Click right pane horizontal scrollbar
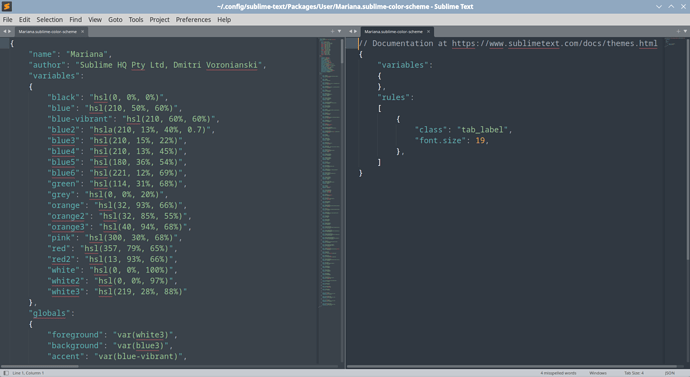Image resolution: width=690 pixels, height=377 pixels. click(511, 366)
